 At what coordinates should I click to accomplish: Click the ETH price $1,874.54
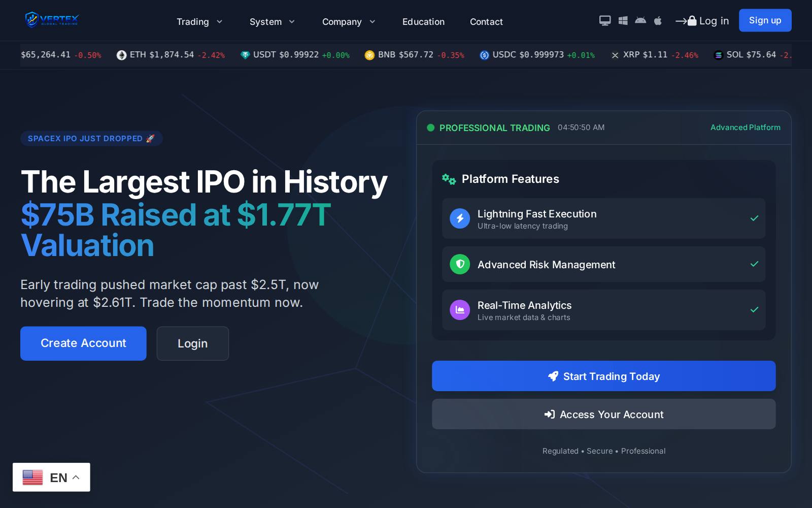tap(172, 54)
